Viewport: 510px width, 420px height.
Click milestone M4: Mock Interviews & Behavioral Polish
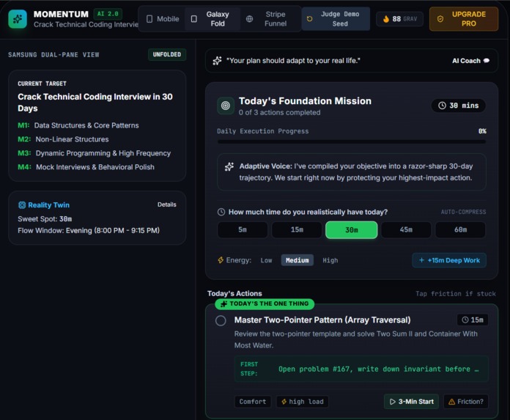86,167
